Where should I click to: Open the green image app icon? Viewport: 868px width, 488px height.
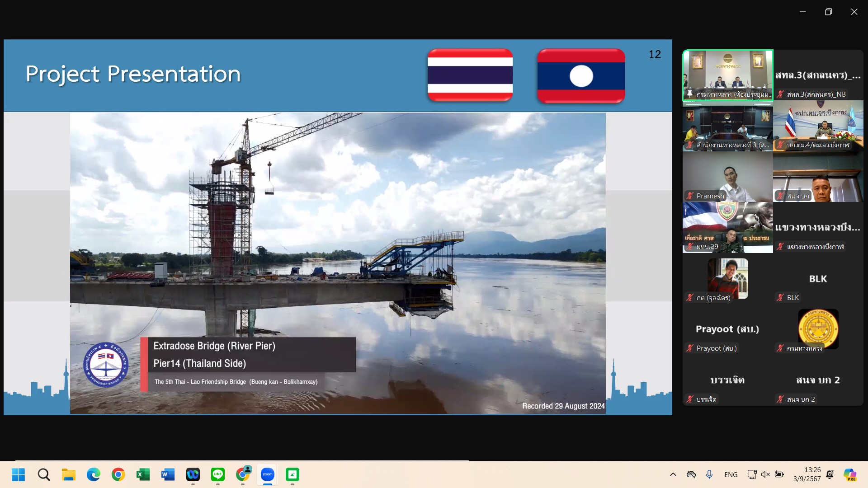coord(292,474)
